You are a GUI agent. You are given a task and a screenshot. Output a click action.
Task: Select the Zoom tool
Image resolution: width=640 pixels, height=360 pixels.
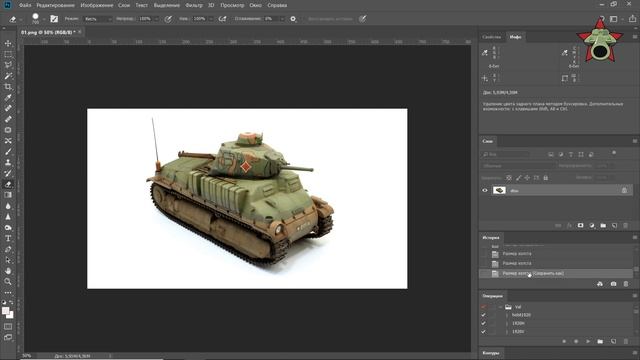pyautogui.click(x=8, y=282)
